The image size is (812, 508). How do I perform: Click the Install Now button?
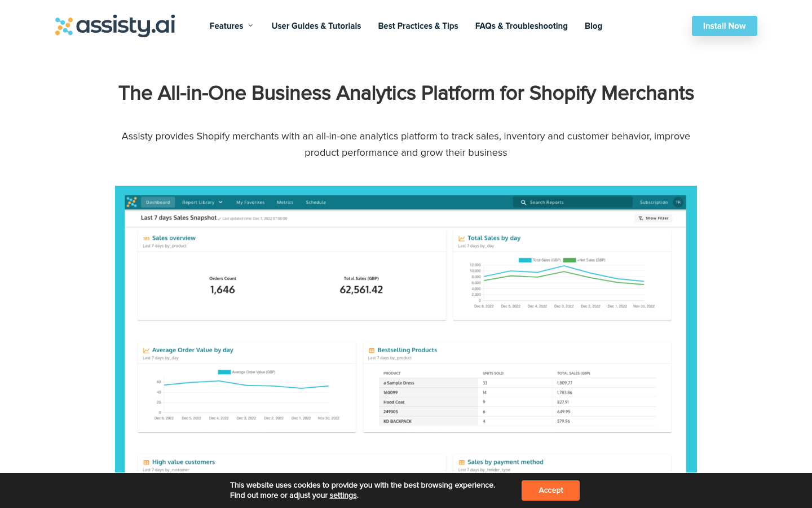click(x=724, y=26)
